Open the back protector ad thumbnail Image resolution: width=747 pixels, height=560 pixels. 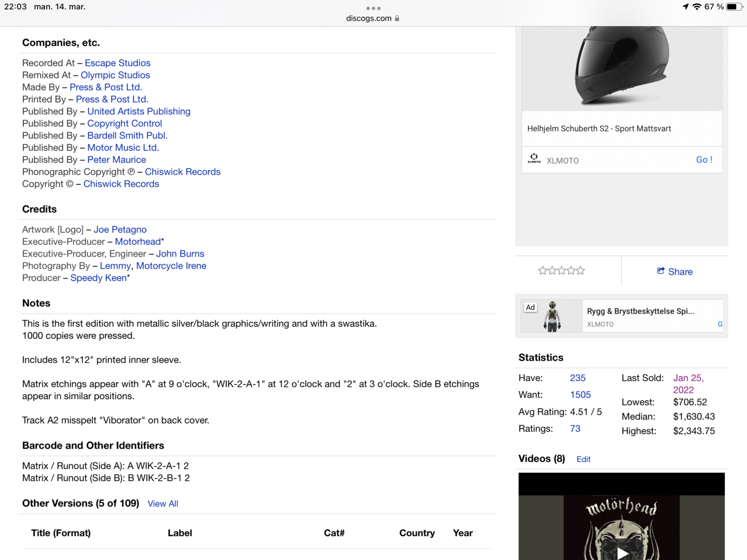(x=552, y=316)
